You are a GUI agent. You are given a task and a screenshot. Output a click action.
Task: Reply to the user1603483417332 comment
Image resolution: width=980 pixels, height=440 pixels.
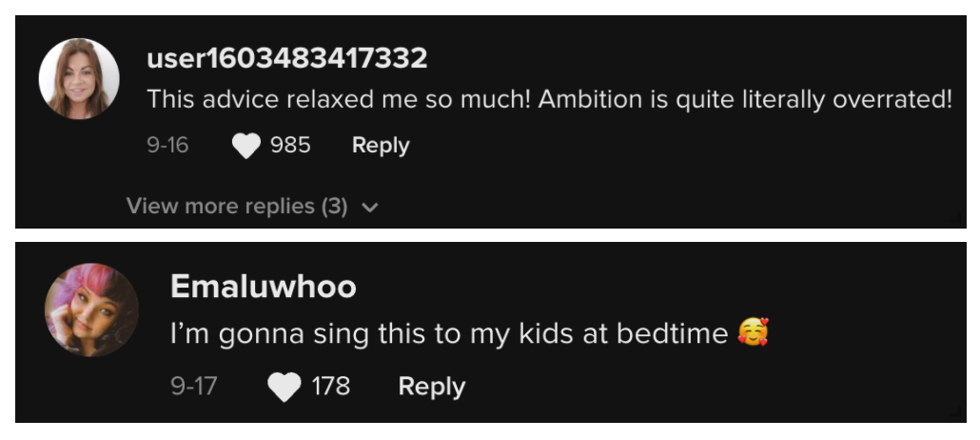point(381,146)
